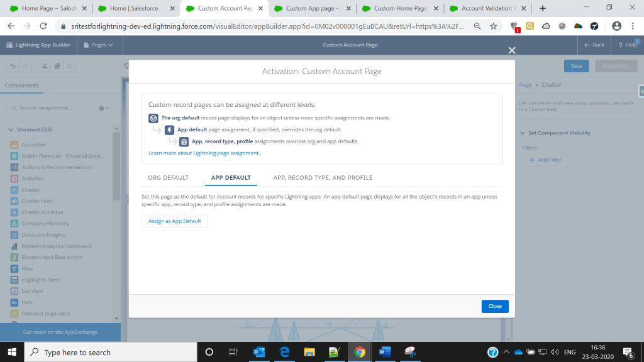Image resolution: width=644 pixels, height=362 pixels.
Task: Close the activation dialog with X icon
Action: point(512,50)
